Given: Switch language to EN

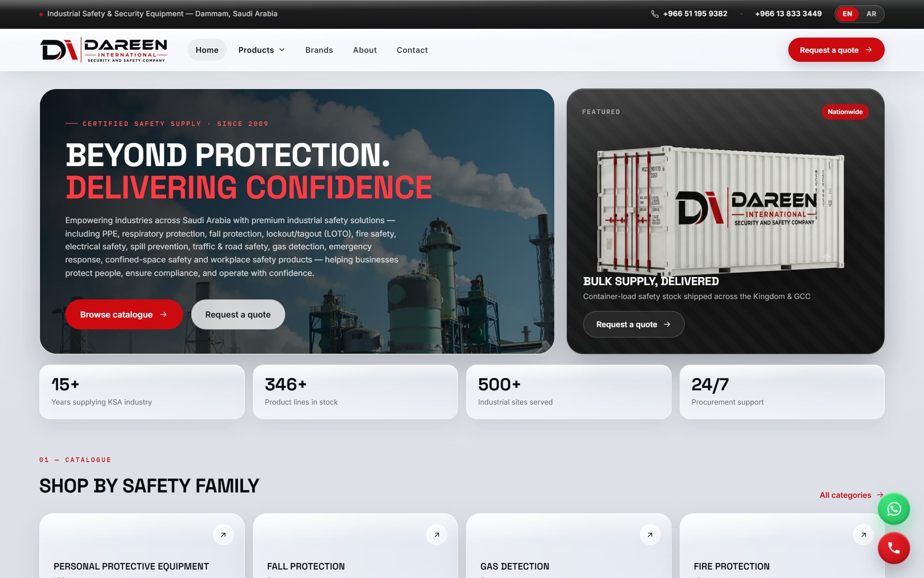Looking at the screenshot, I should (847, 14).
